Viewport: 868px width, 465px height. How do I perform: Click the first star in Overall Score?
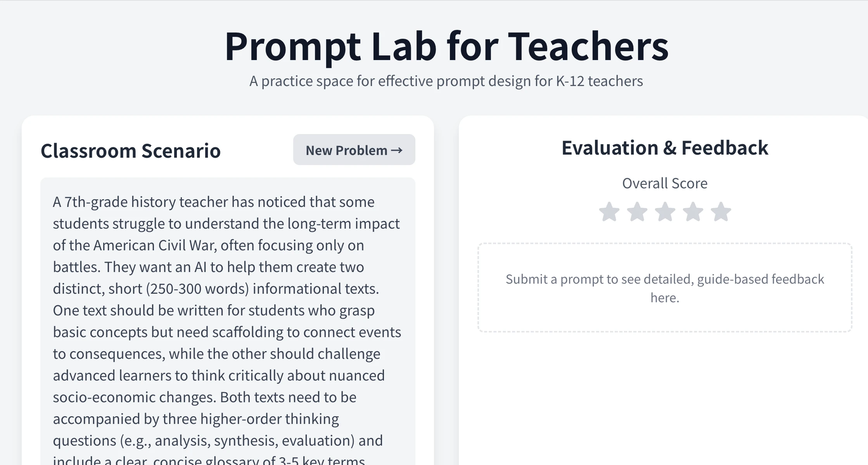tap(609, 212)
